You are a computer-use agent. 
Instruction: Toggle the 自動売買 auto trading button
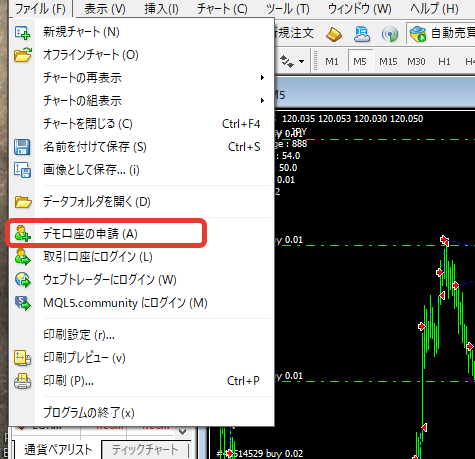[441, 33]
